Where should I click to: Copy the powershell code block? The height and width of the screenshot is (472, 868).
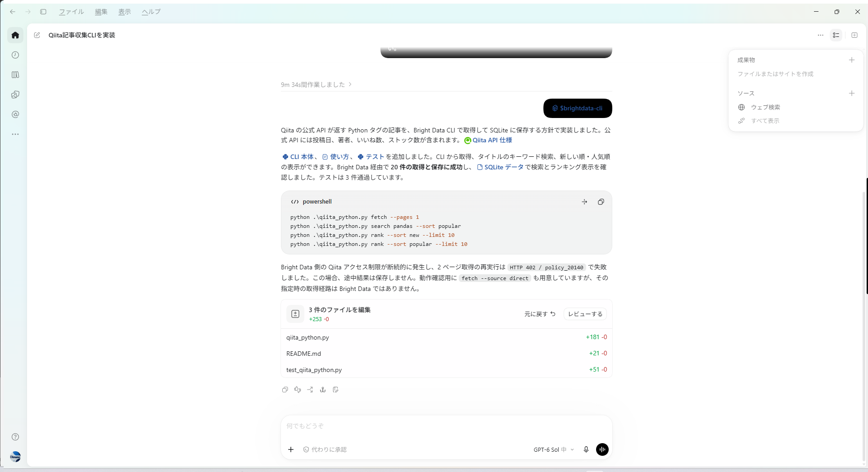(601, 202)
